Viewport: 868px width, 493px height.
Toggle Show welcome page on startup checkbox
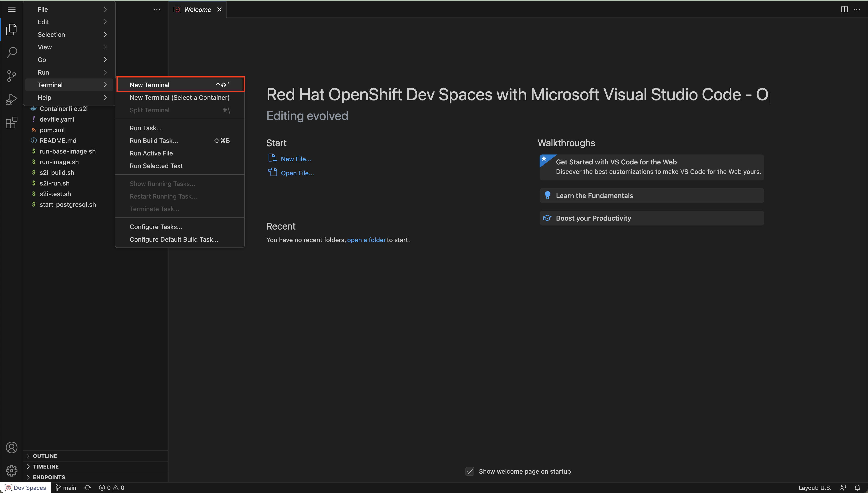click(470, 471)
